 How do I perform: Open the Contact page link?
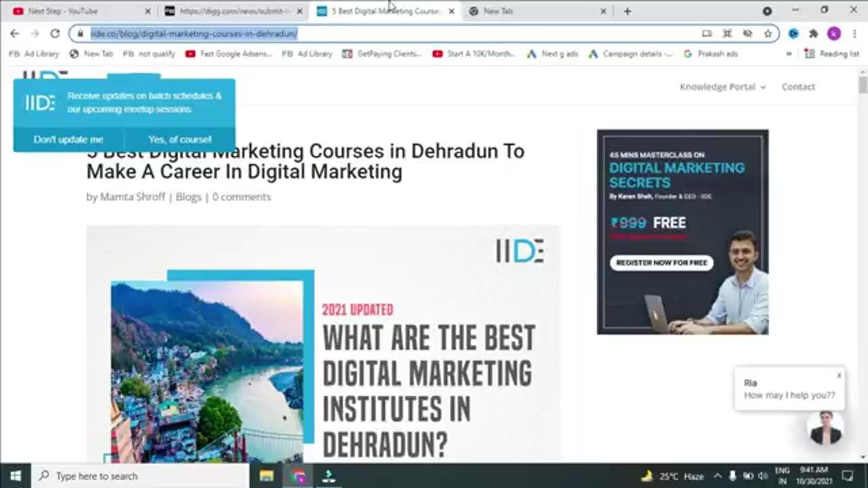click(798, 87)
